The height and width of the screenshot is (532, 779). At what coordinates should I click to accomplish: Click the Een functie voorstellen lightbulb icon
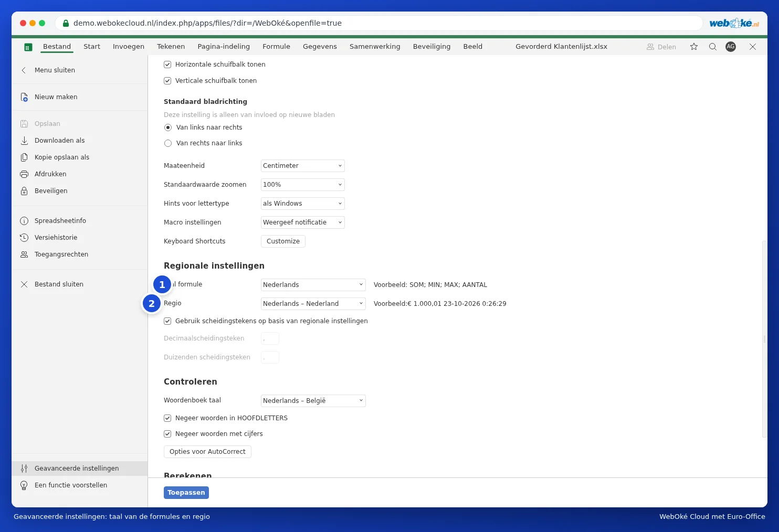pyautogui.click(x=24, y=485)
